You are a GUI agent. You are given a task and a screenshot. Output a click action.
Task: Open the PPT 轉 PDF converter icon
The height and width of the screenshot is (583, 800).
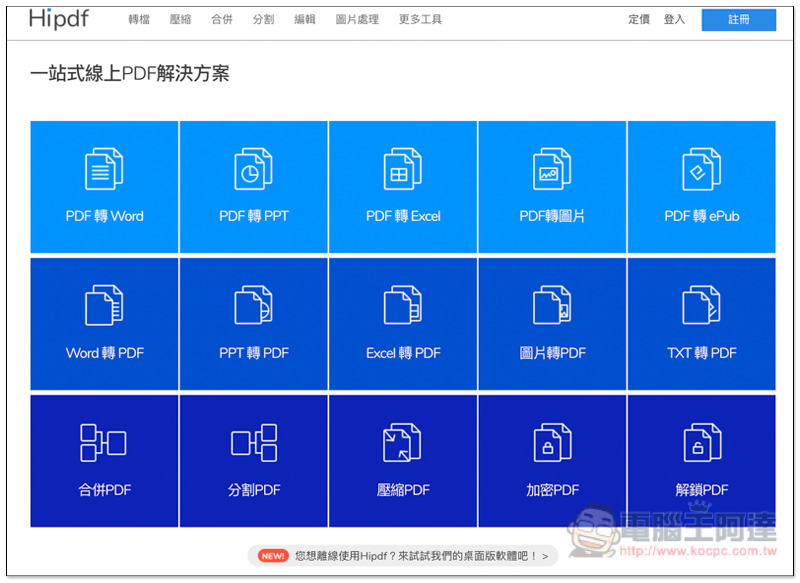tap(254, 305)
